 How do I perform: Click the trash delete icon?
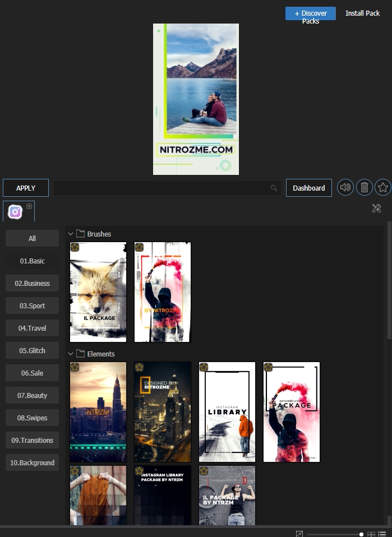[365, 188]
